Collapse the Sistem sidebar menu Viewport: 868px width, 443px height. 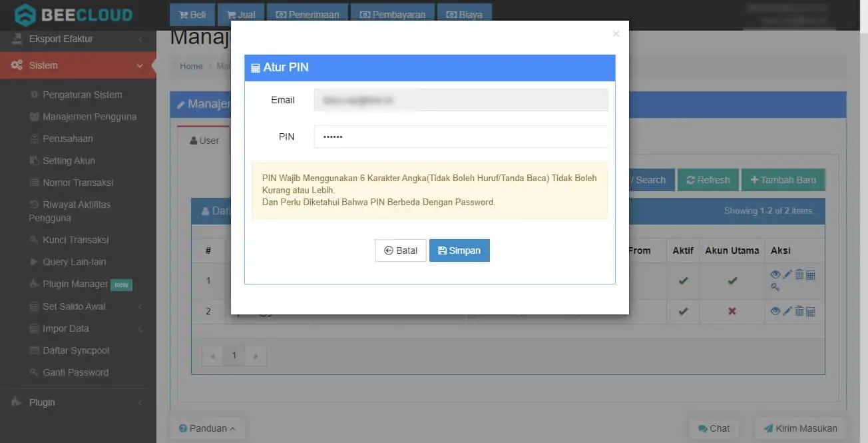click(x=78, y=65)
